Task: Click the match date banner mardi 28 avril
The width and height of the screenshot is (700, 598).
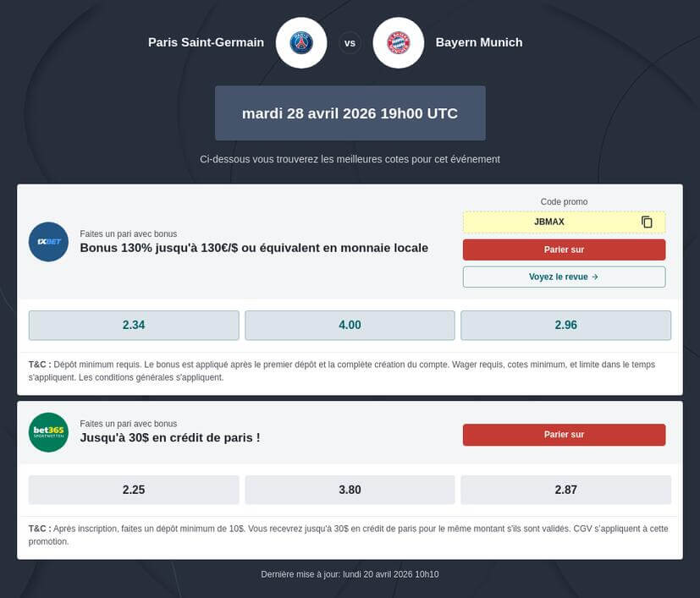Action: (350, 112)
